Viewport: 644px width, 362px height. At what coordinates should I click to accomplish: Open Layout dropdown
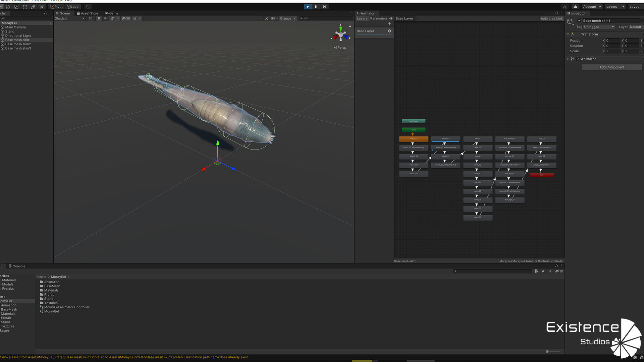pyautogui.click(x=636, y=7)
